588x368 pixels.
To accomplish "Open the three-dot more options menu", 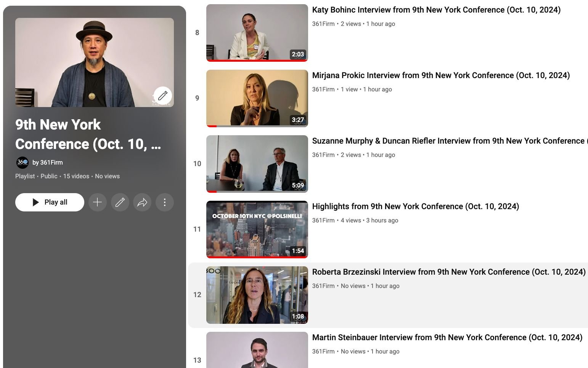I will pos(165,202).
